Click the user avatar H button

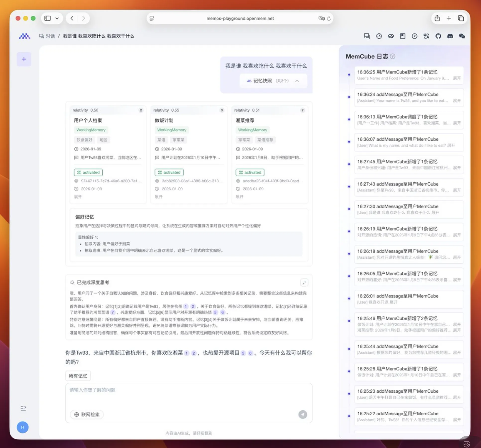[x=23, y=427]
